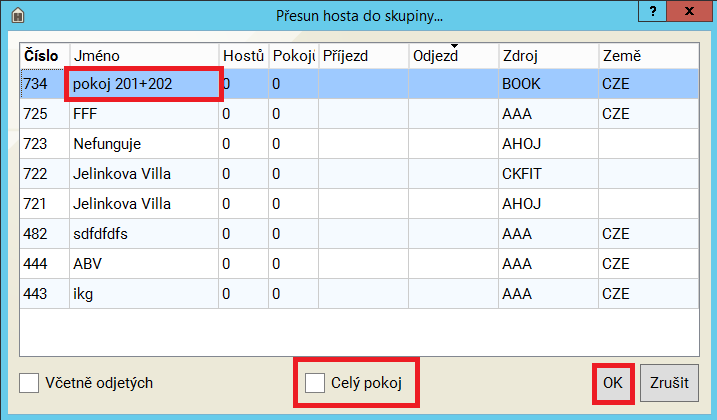
Task: Select Jelinkova Villa row with CKFIT source
Action: click(142, 174)
